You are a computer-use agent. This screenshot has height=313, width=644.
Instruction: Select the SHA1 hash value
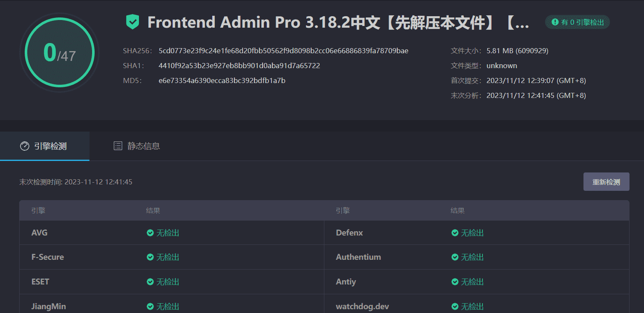click(x=239, y=66)
